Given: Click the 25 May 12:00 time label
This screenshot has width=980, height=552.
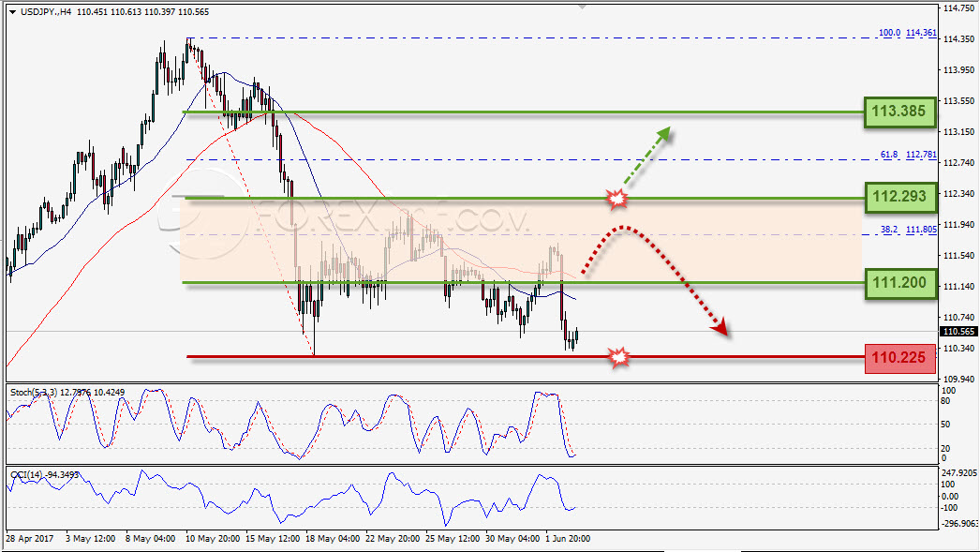Looking at the screenshot, I should pos(453,538).
